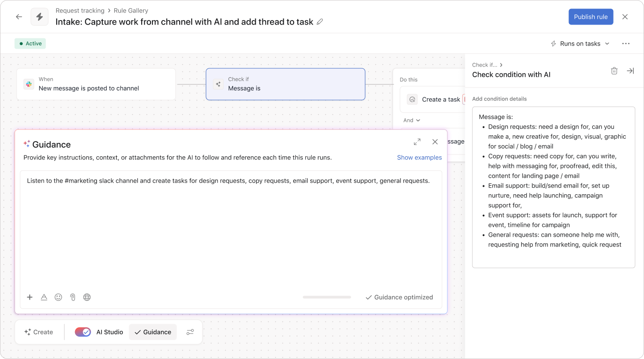Open the plus insert menu in Guidance
The width and height of the screenshot is (644, 359).
point(29,297)
